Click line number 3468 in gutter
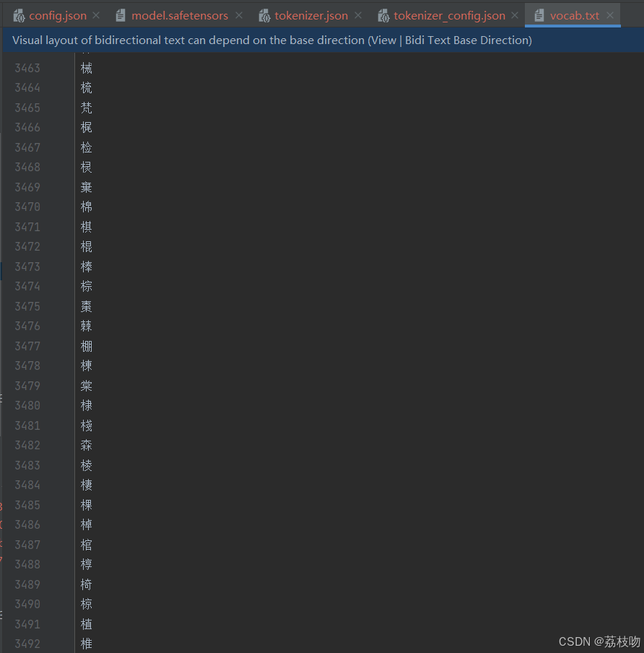This screenshot has height=653, width=644. [27, 168]
